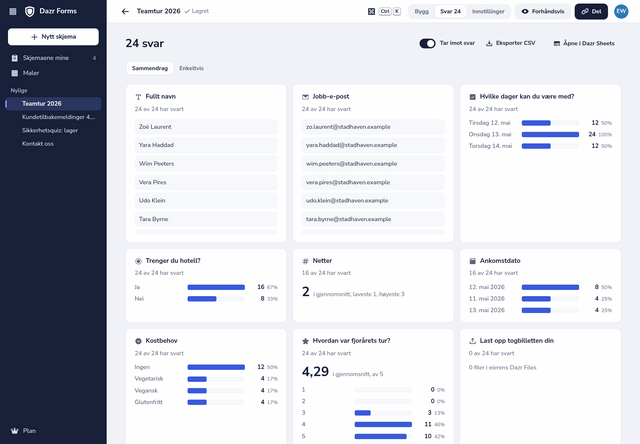Select the Sammendrag view tab
Screen dimensions: 640x444
150,68
